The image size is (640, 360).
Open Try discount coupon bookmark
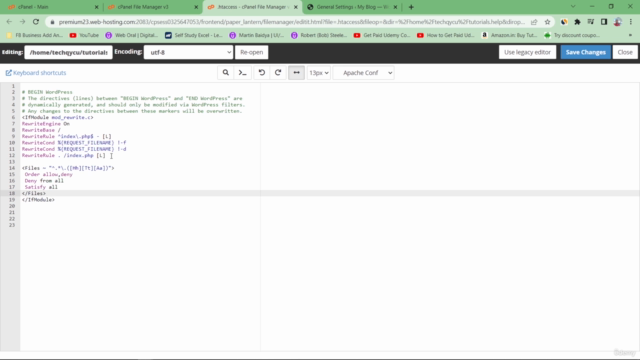coord(572,35)
